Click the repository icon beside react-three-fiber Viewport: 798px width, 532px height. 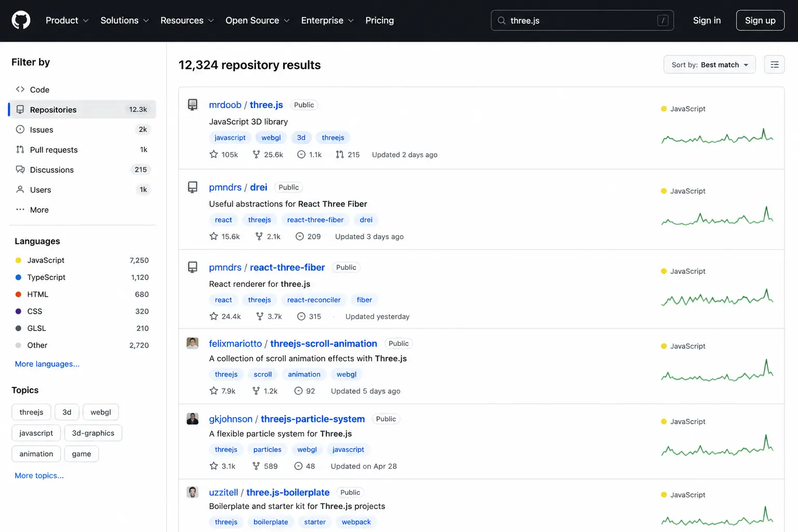pyautogui.click(x=193, y=268)
